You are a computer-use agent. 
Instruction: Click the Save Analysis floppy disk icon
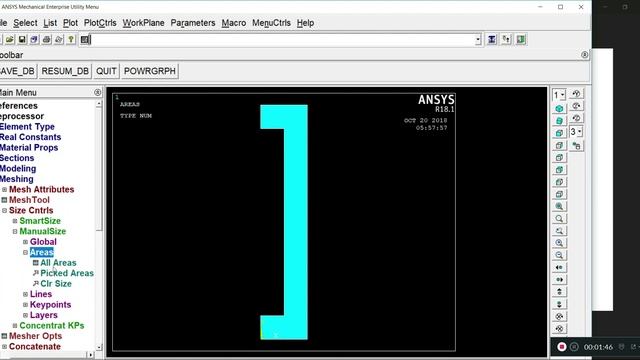click(22, 40)
